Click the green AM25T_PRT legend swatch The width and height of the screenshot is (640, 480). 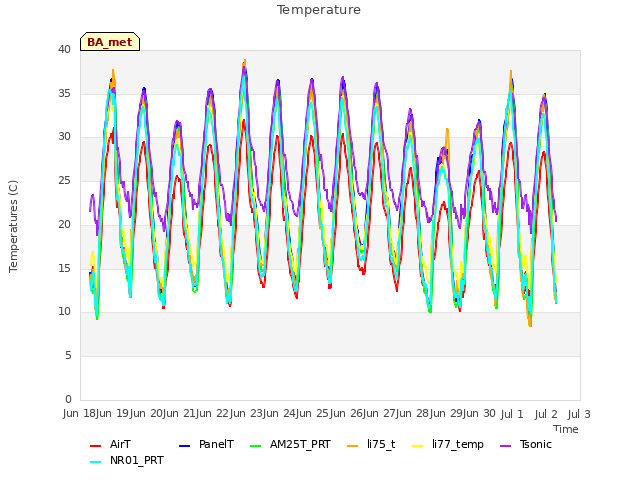pyautogui.click(x=256, y=446)
